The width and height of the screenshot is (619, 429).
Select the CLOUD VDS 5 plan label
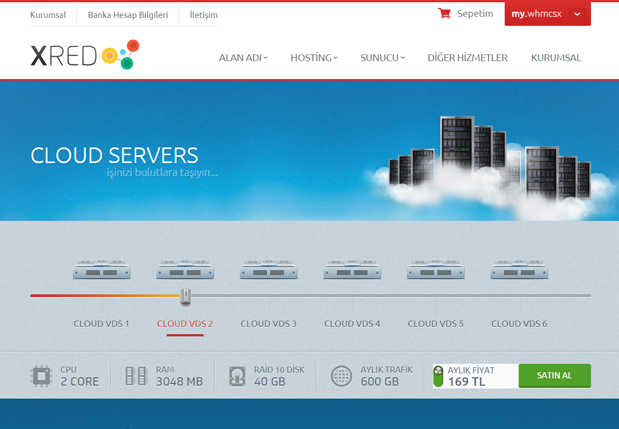(x=435, y=324)
